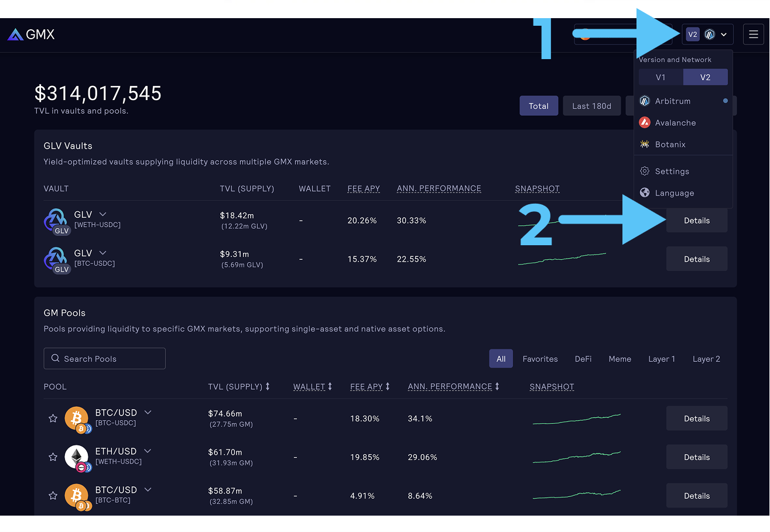The width and height of the screenshot is (770, 532).
Task: Expand the BTC/USD [BTC-USDC] pool chevron
Action: coord(148,413)
